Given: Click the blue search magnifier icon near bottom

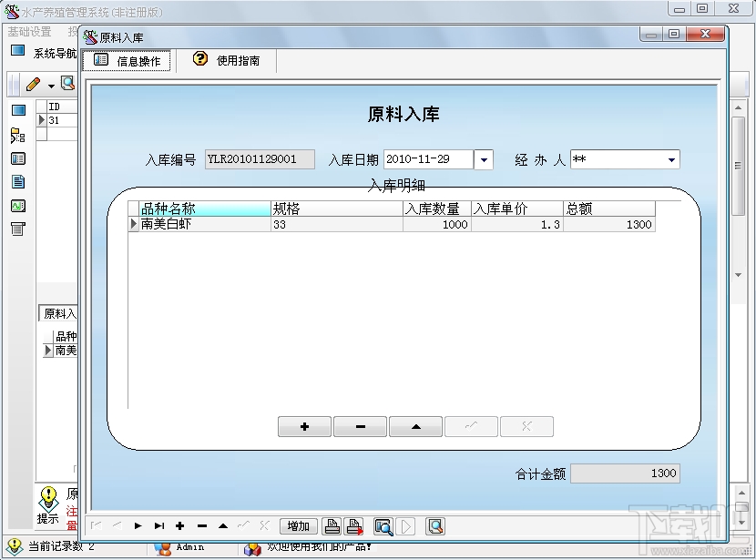Looking at the screenshot, I should pos(383,525).
